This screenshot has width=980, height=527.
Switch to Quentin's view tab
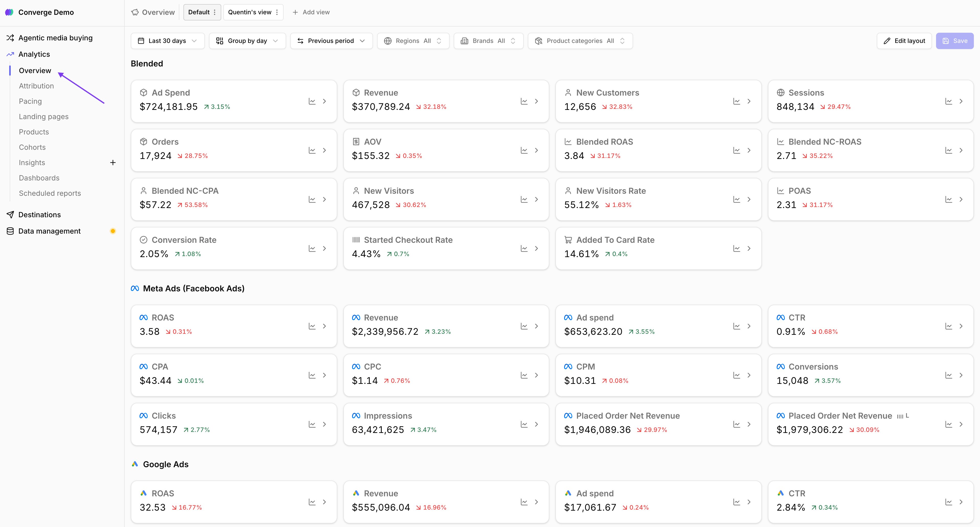250,12
